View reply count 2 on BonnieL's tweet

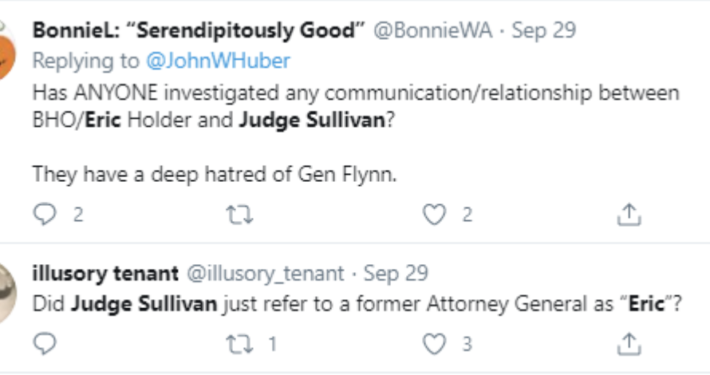(x=78, y=215)
